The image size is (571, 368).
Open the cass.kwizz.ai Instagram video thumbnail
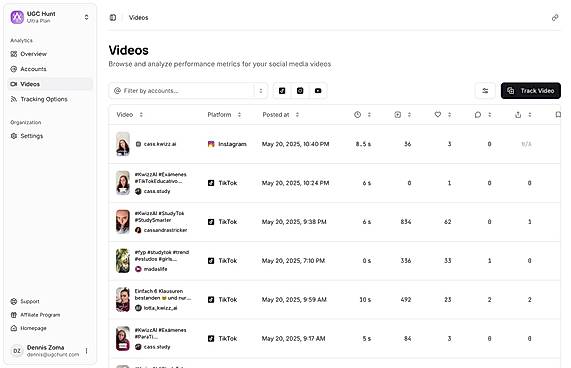123,144
